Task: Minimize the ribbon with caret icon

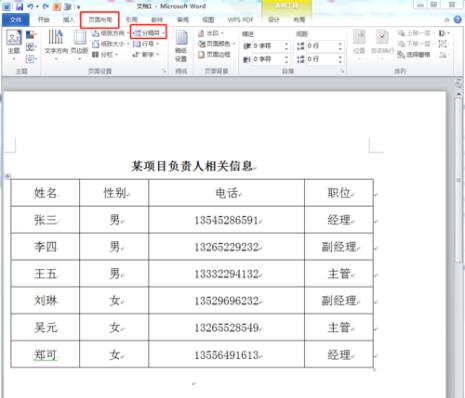Action: (x=447, y=20)
